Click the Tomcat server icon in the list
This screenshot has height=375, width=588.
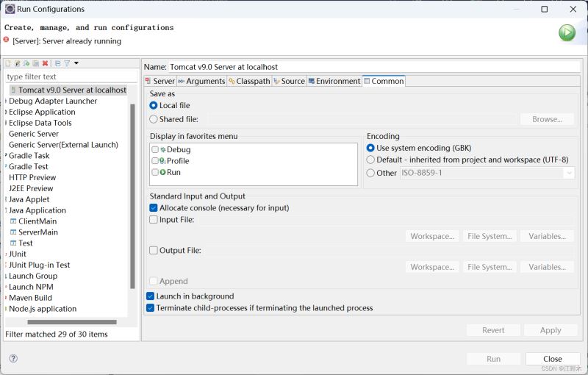pyautogui.click(x=13, y=90)
